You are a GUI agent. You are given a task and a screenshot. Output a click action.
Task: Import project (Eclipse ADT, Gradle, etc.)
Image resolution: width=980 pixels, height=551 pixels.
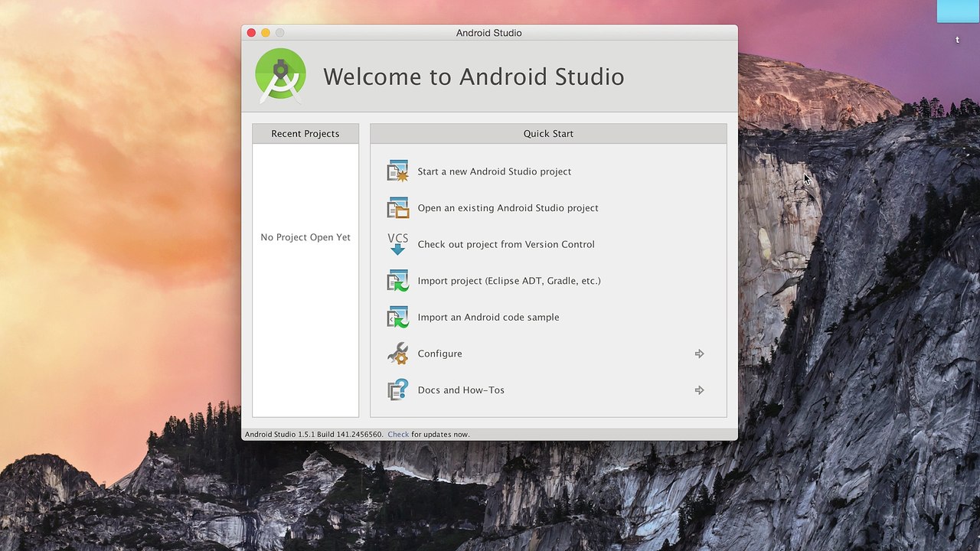[x=509, y=281]
